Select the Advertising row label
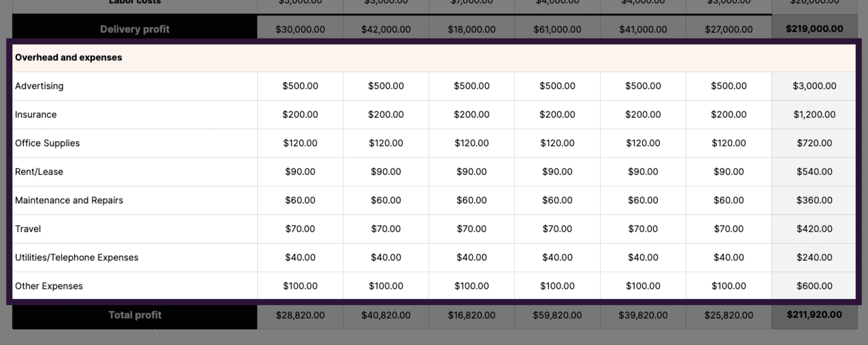Screen dimensions: 868x345 [x=39, y=86]
